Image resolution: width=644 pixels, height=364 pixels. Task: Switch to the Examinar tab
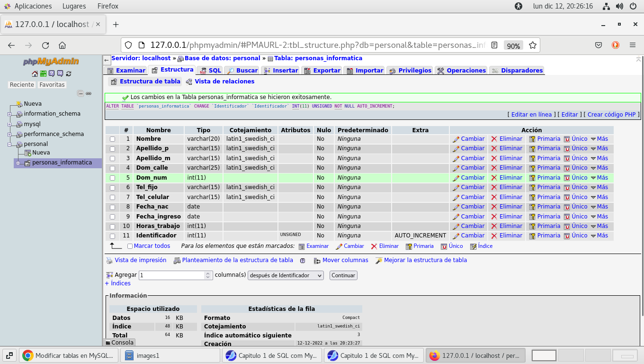pyautogui.click(x=126, y=71)
